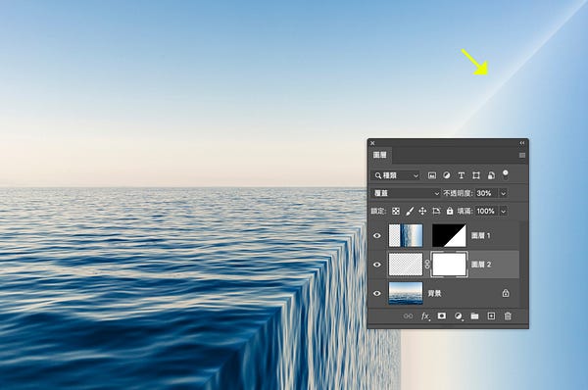Add a layer mask to selected layer

pyautogui.click(x=442, y=316)
